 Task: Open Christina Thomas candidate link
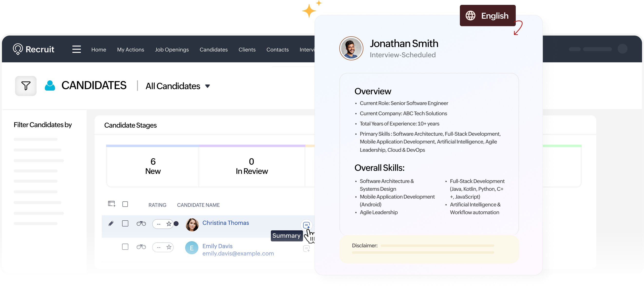tap(226, 223)
